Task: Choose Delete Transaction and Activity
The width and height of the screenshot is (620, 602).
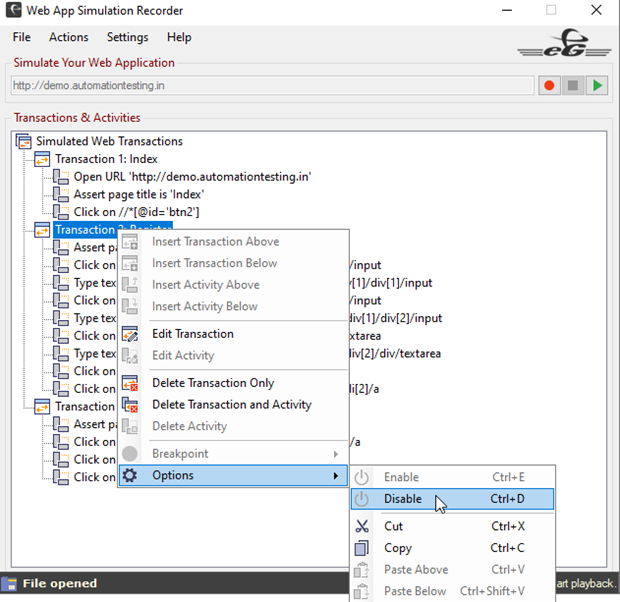Action: [x=232, y=405]
